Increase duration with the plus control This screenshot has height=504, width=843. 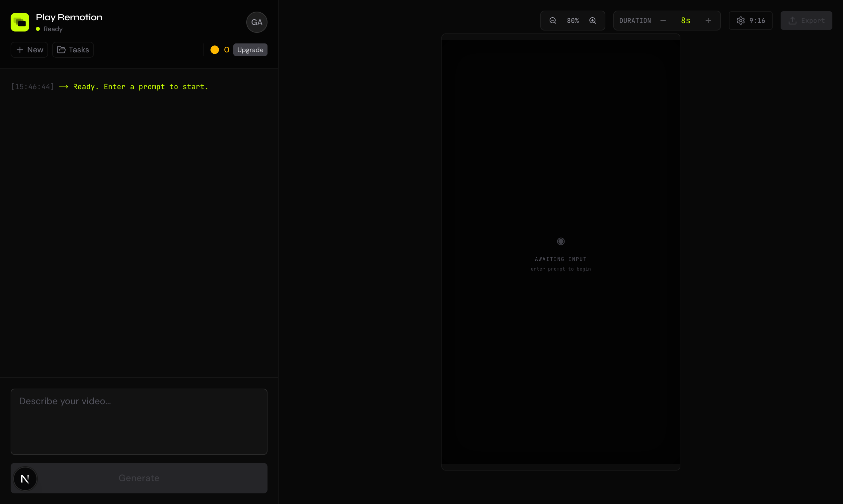point(708,20)
